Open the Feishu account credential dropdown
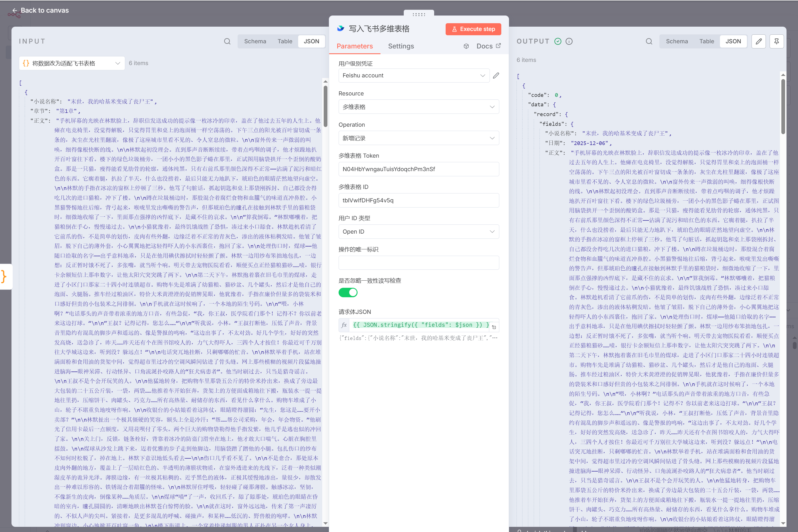This screenshot has height=532, width=798. tap(413, 76)
